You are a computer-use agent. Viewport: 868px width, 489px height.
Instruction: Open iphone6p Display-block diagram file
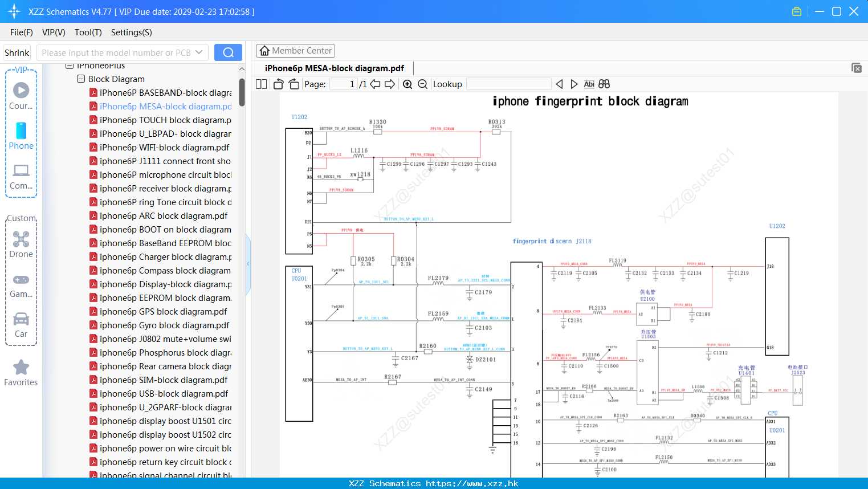160,284
